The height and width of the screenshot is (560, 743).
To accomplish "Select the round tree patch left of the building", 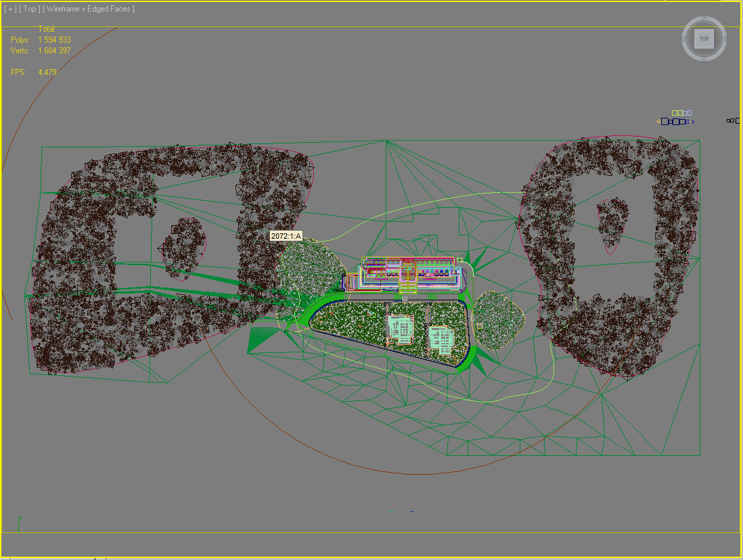I will point(311,271).
